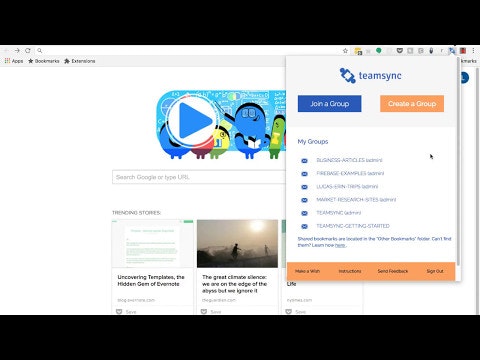Open the great climate silence story image
The image size is (480, 360).
[237, 243]
